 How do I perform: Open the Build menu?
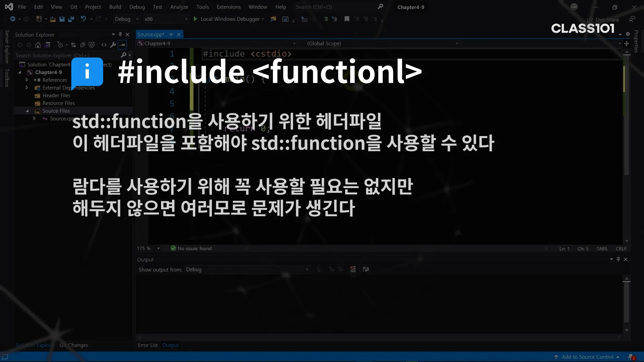115,7
